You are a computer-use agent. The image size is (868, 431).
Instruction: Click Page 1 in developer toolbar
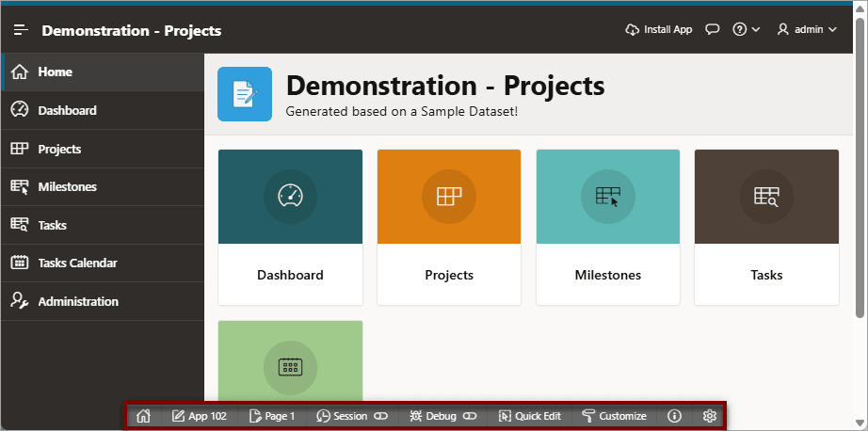click(x=272, y=416)
